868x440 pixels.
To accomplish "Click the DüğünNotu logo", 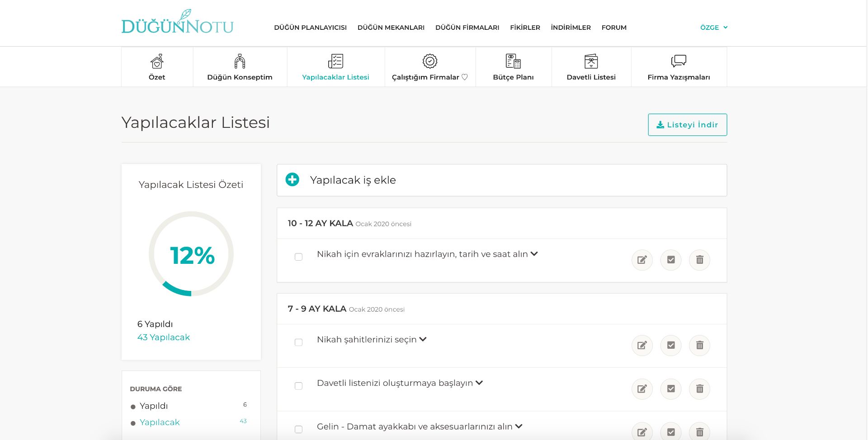I will [177, 22].
